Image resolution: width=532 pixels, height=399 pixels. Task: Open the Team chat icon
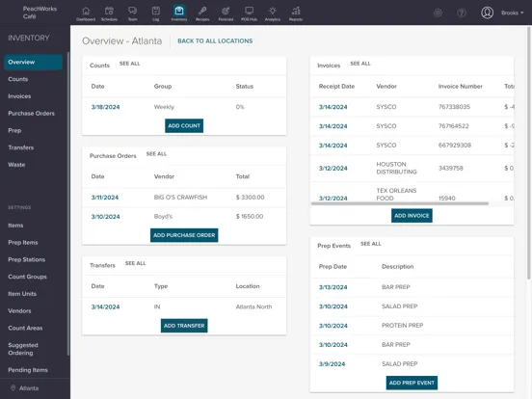[x=133, y=11]
